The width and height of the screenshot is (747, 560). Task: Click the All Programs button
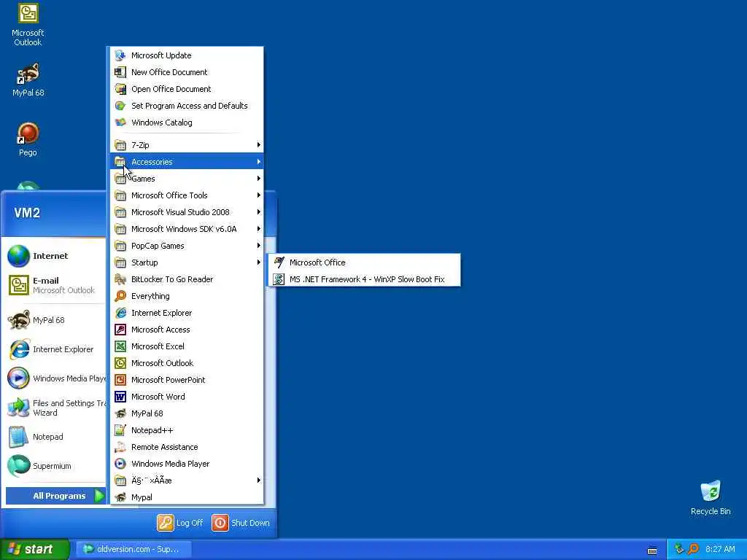click(55, 496)
